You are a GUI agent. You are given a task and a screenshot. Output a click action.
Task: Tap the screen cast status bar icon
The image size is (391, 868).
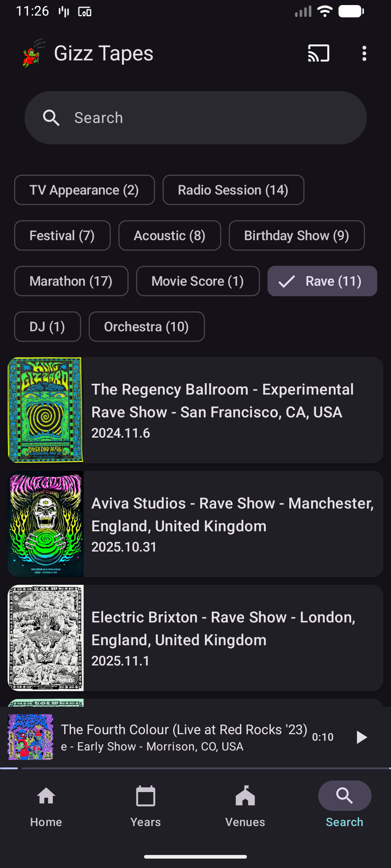[85, 12]
